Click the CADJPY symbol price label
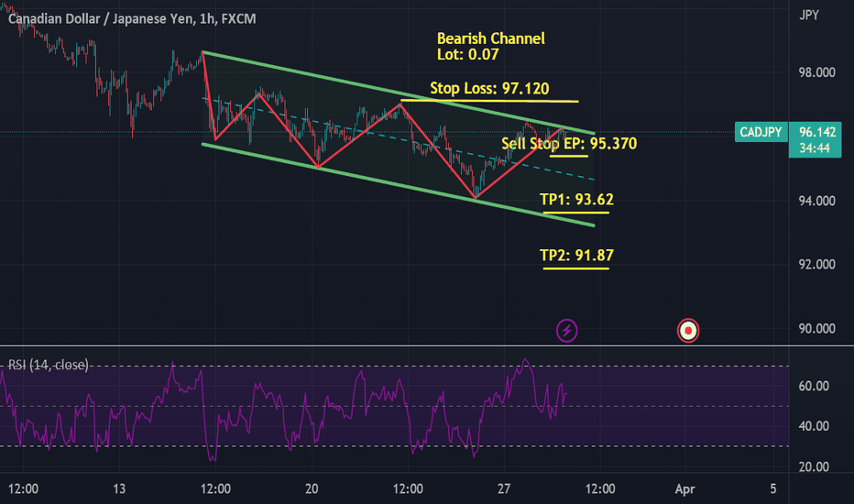854x504 pixels. pyautogui.click(x=761, y=132)
